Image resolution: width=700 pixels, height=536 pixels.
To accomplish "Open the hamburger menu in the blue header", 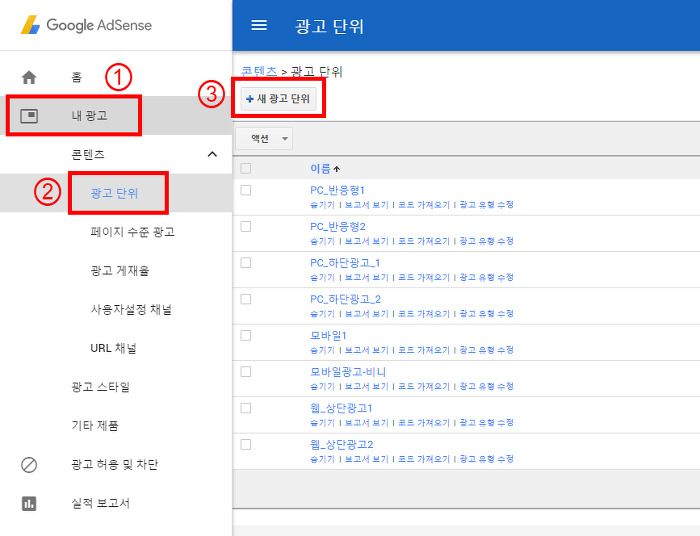I will point(259,25).
